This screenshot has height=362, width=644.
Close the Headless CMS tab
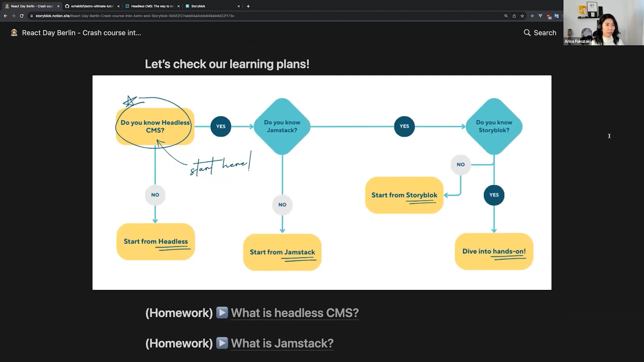[178, 6]
